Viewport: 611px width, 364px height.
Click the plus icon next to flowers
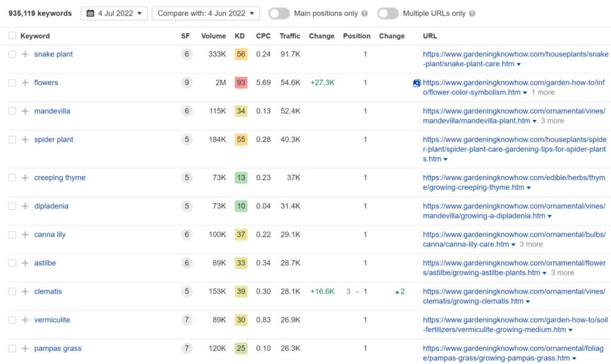pos(25,82)
